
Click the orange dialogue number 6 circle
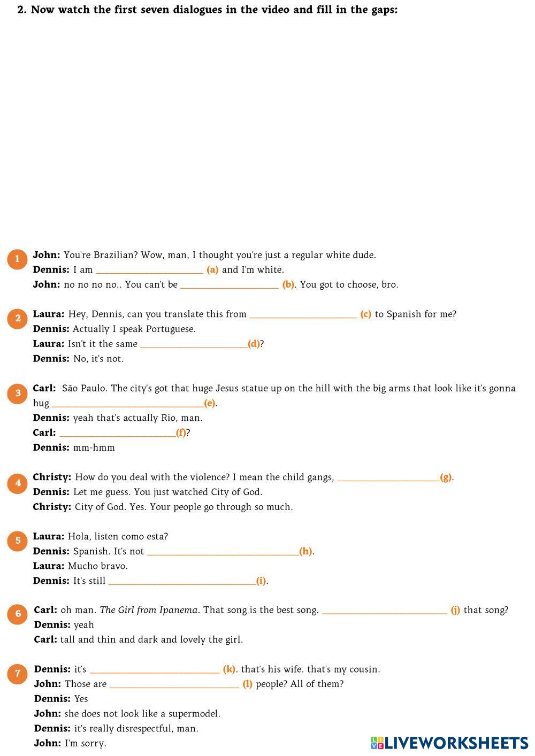[17, 614]
